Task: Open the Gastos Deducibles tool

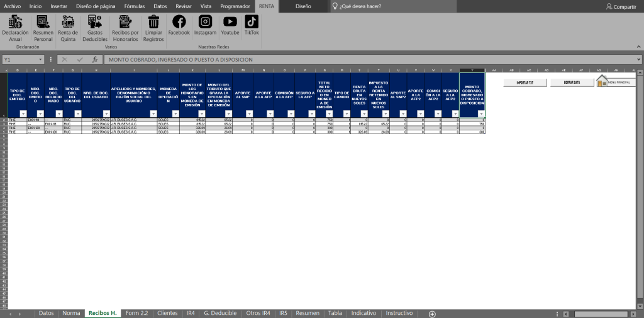Action: click(95, 28)
